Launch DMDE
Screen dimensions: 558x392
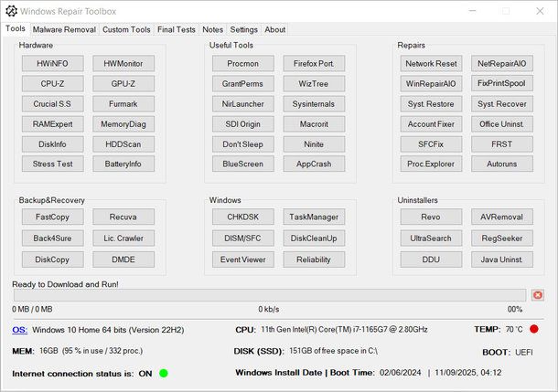123,260
